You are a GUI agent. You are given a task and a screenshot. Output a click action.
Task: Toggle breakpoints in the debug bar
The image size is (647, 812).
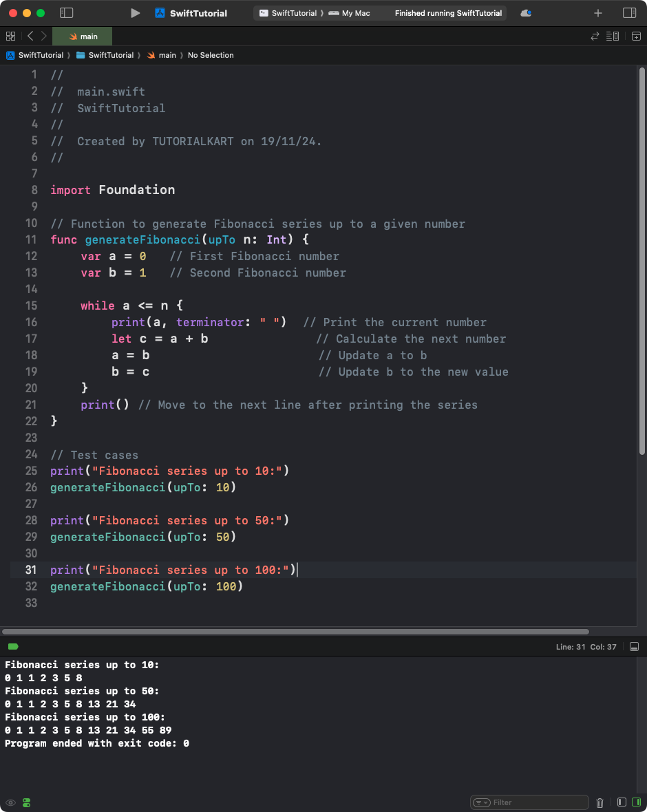(x=13, y=646)
